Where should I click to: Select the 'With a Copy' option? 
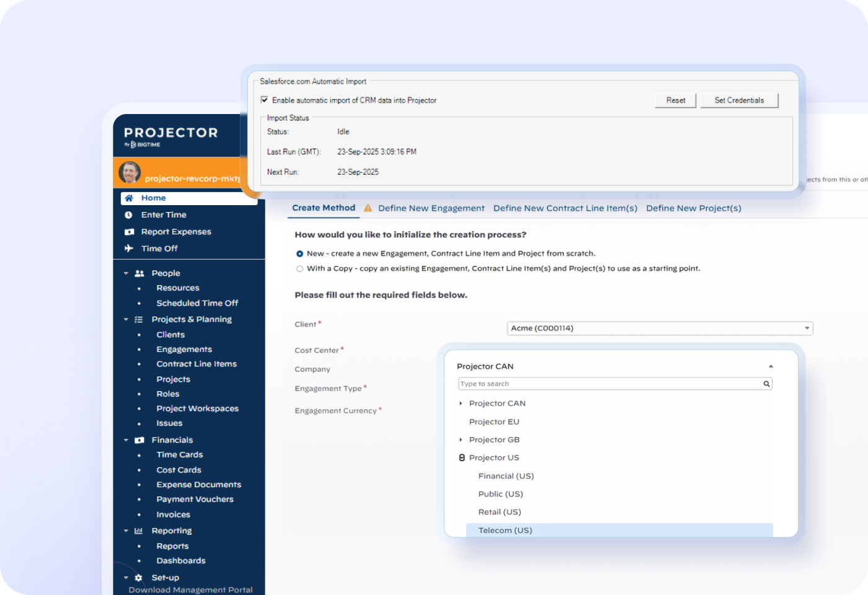coord(299,268)
